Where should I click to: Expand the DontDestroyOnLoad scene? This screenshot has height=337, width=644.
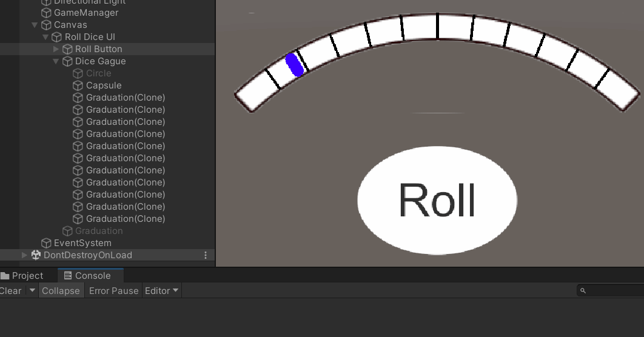tap(24, 255)
